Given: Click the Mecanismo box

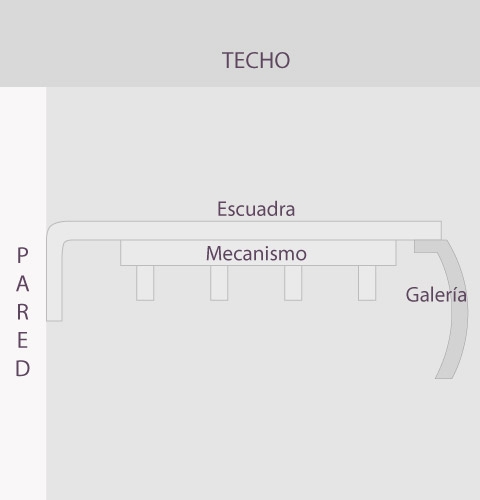Looking at the screenshot, I should (x=258, y=253).
